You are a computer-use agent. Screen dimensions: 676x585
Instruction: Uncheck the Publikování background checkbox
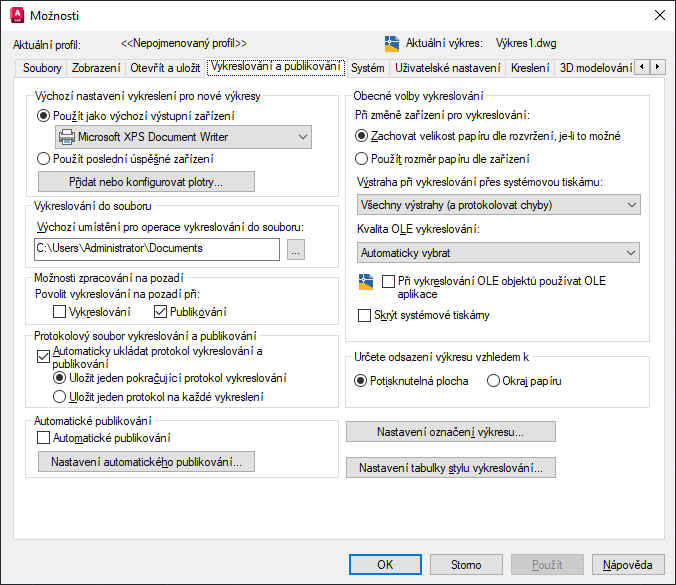click(161, 312)
